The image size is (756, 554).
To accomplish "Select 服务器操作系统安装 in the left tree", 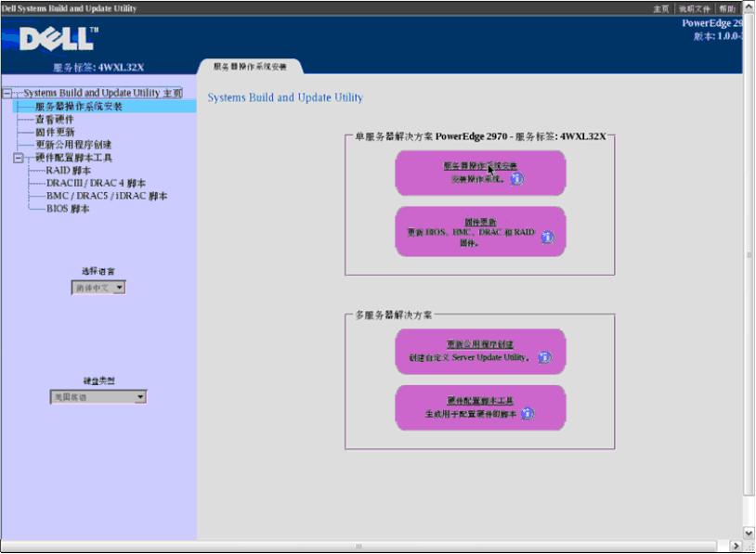I will tap(79, 107).
